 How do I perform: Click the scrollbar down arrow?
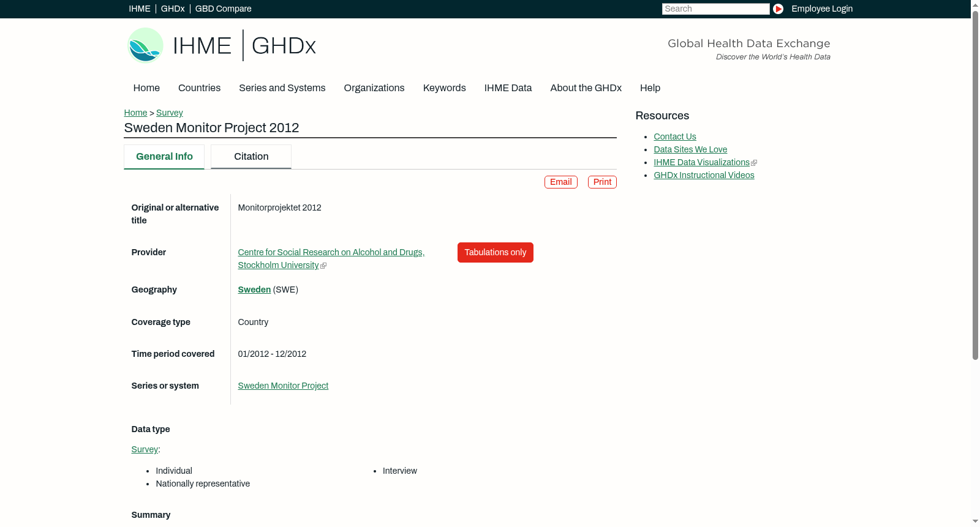975,521
